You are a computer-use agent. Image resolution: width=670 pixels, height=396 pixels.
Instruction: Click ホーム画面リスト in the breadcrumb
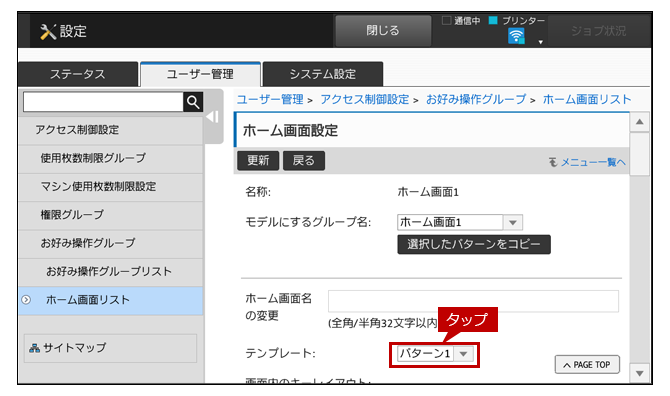coord(587,100)
